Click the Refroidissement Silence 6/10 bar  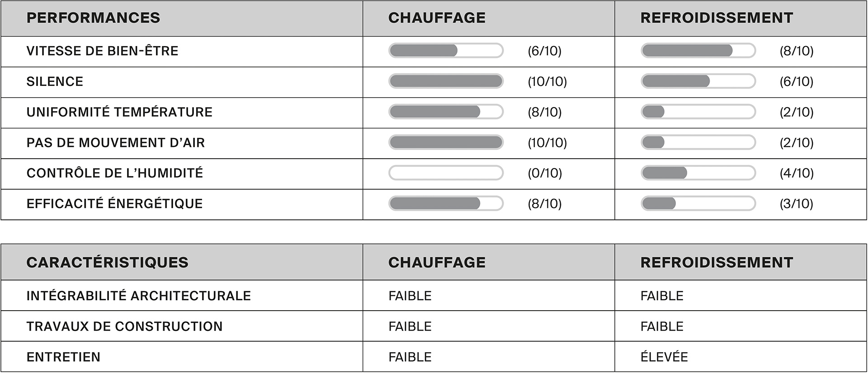click(698, 81)
